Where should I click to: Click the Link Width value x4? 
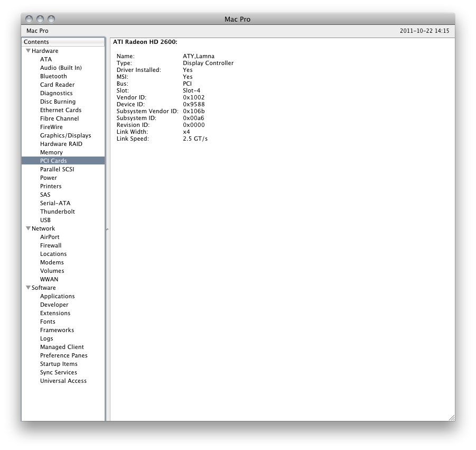pyautogui.click(x=186, y=132)
